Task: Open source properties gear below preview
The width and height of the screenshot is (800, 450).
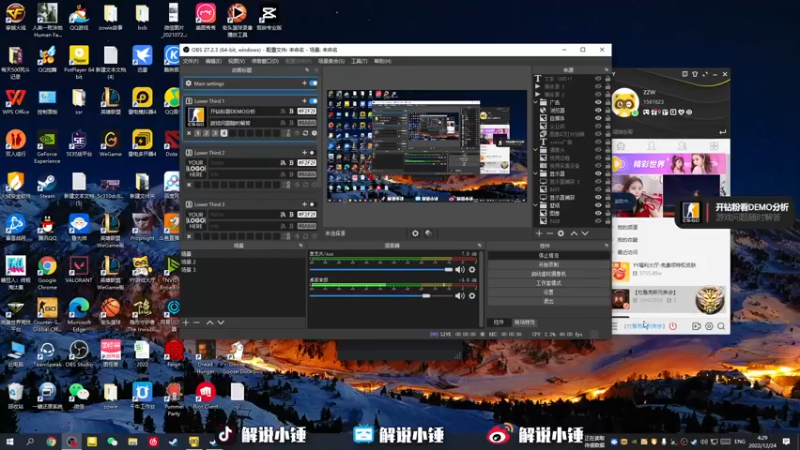Action: [415, 233]
